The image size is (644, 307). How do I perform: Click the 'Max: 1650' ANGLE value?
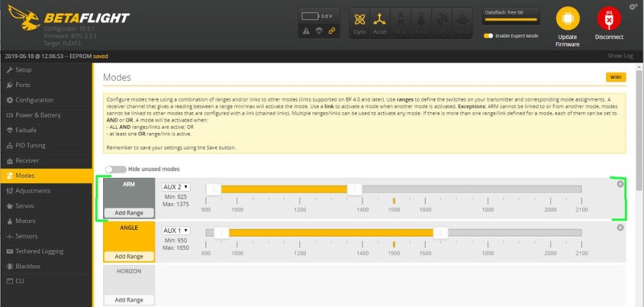(x=175, y=247)
